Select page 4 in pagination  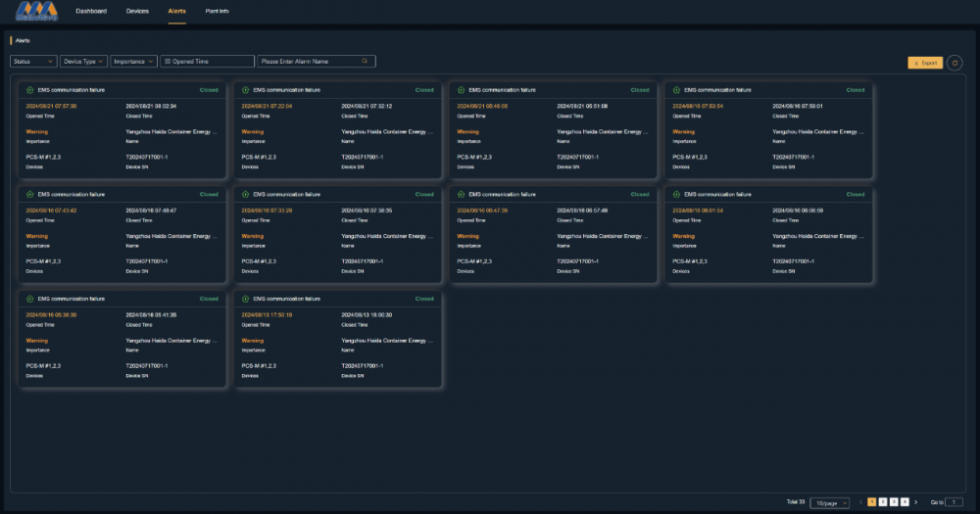click(905, 502)
